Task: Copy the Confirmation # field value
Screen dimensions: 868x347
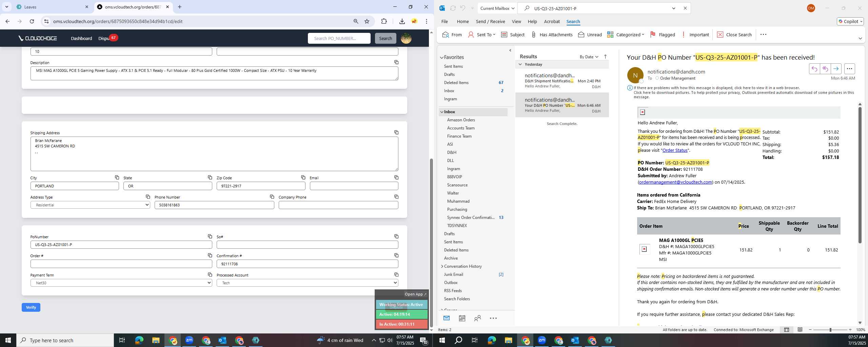Action: coord(396,256)
